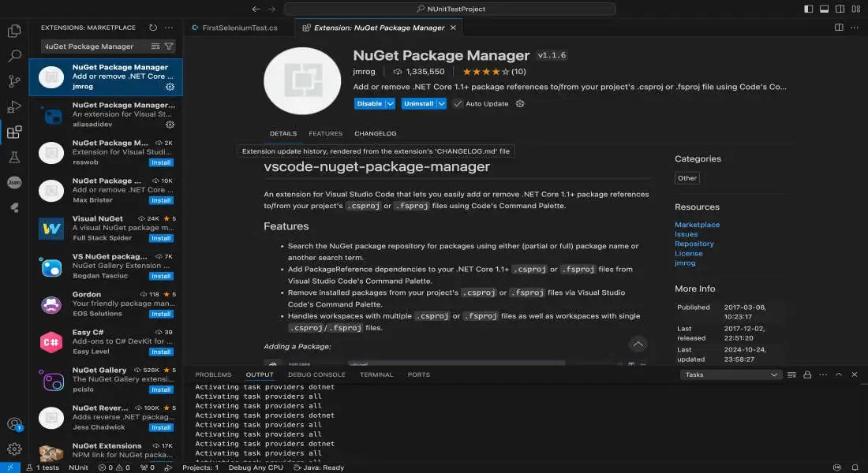Image resolution: width=868 pixels, height=473 pixels.
Task: Click the Other category tag
Action: click(x=687, y=178)
